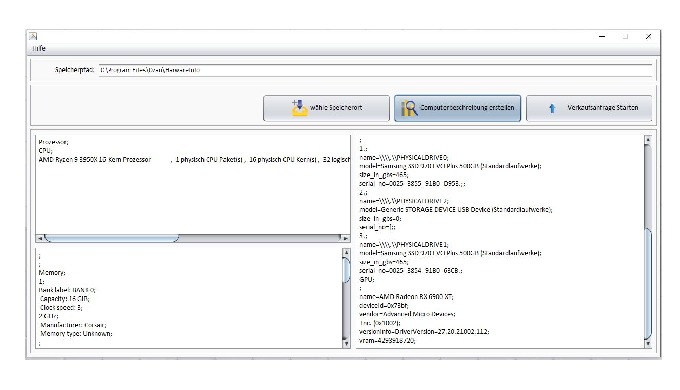
Task: Click the 'Bank label' line in memory panel
Action: [67, 290]
